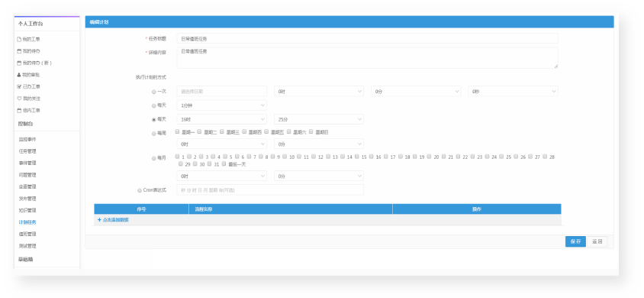The width and height of the screenshot is (644, 298).
Task: Go to 问题管理 in sidebar
Action: [27, 175]
